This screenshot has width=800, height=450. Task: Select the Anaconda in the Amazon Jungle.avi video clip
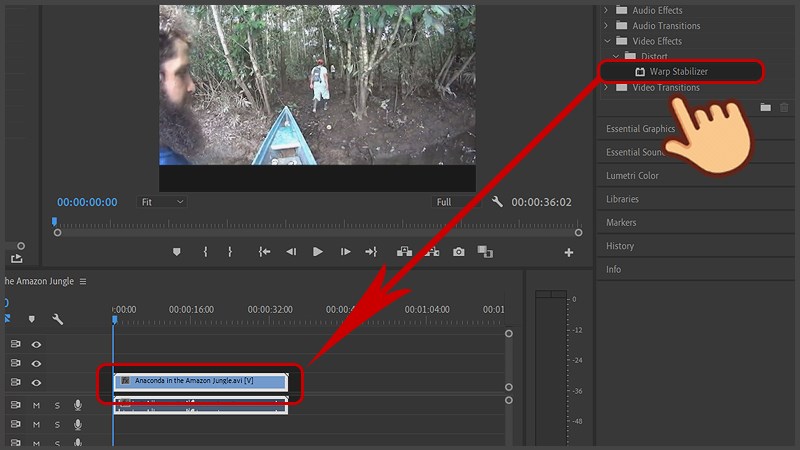pyautogui.click(x=201, y=381)
